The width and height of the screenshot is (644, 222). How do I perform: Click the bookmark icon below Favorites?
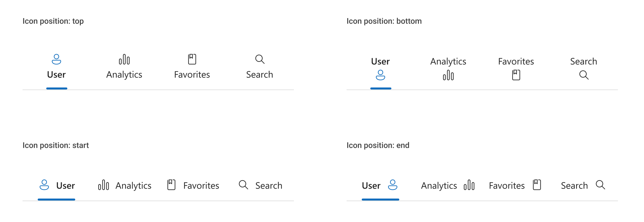pyautogui.click(x=516, y=75)
